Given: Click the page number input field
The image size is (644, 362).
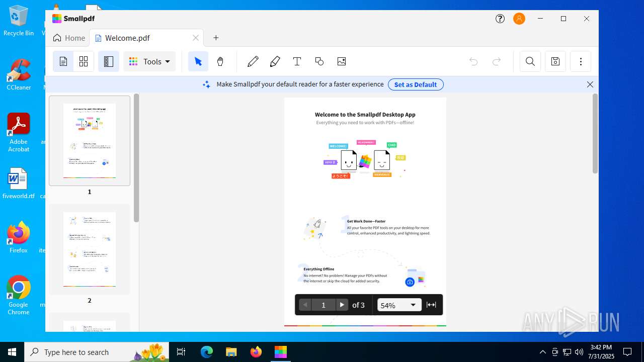Looking at the screenshot, I should point(324,305).
